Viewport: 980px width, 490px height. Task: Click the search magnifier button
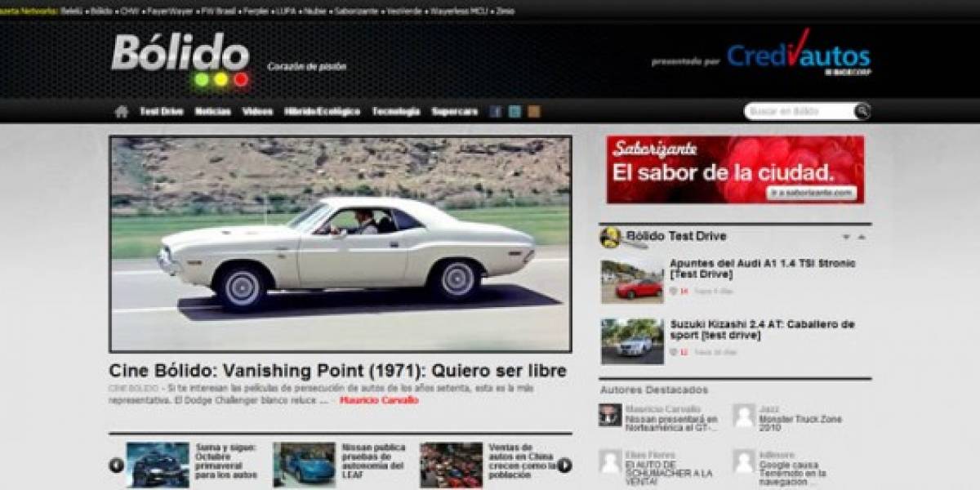pos(862,111)
